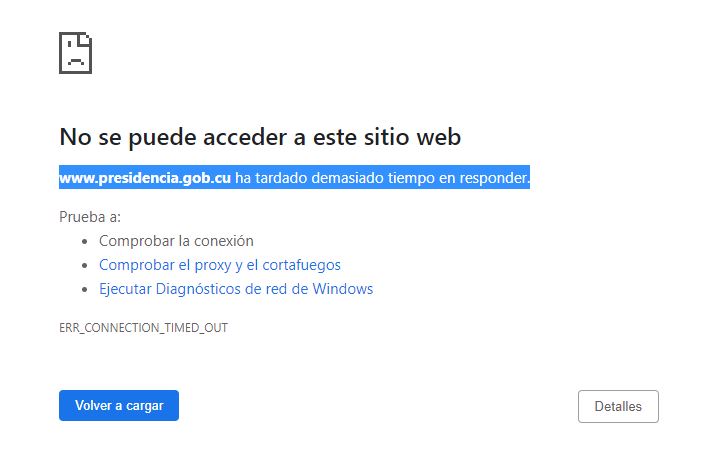Show more info with 'Detalles' button
The image size is (706, 467).
(618, 406)
